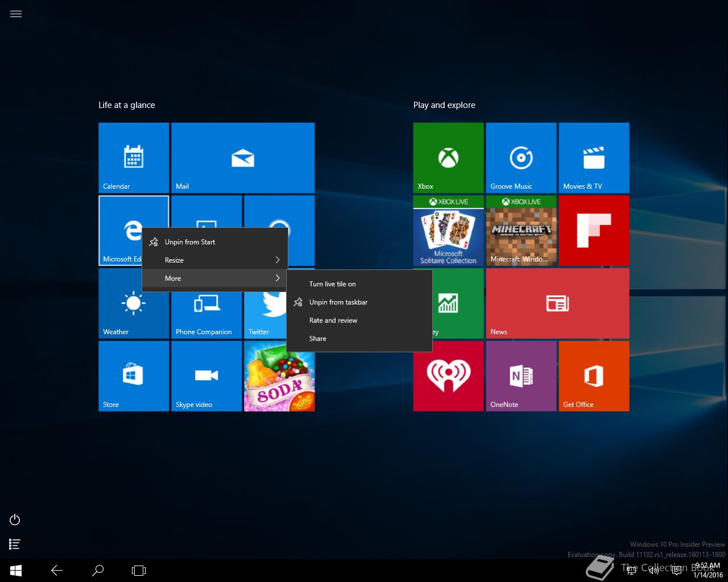Select Share in context submenu

pos(359,339)
